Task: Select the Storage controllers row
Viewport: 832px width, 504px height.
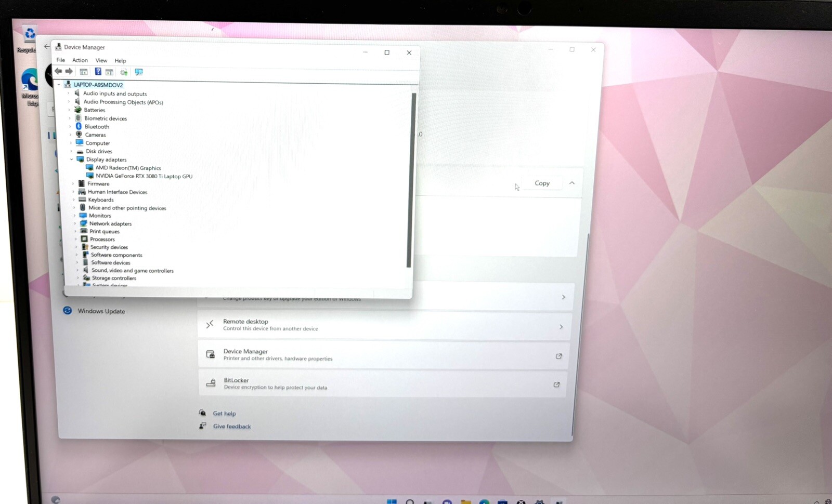Action: (x=114, y=278)
